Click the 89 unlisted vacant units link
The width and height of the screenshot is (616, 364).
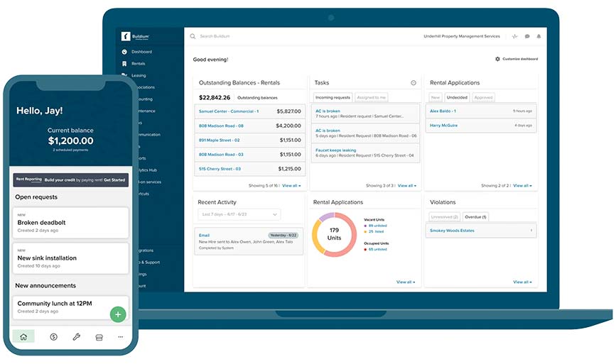377,226
